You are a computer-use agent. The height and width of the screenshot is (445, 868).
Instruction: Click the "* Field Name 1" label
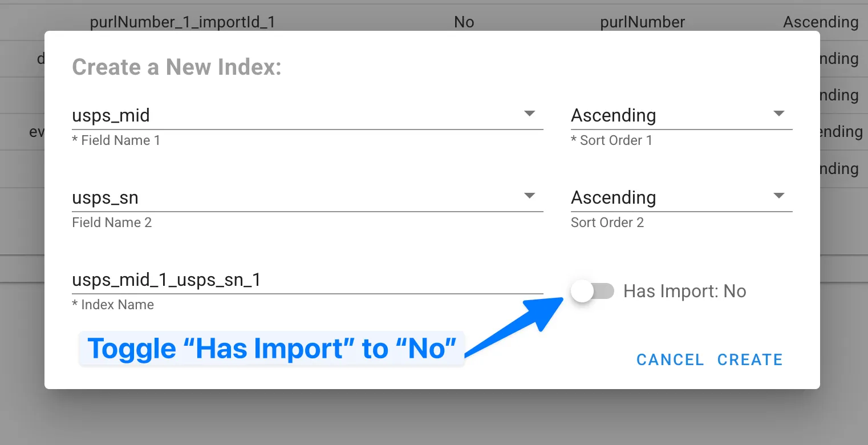(116, 140)
